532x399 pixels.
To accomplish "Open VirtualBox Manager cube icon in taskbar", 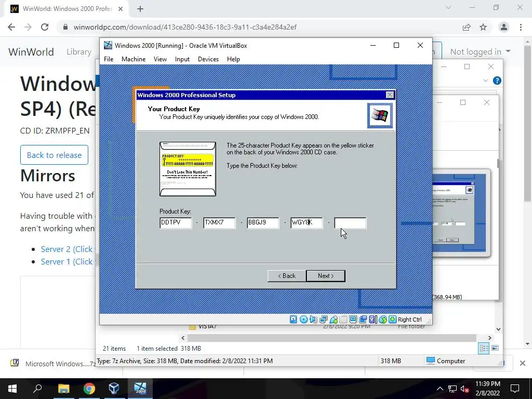I will click(x=114, y=389).
